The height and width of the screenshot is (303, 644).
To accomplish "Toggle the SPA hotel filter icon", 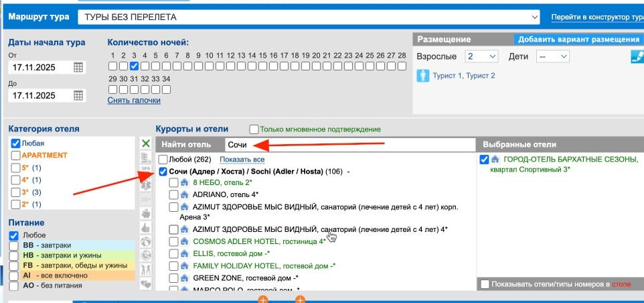I will [146, 169].
